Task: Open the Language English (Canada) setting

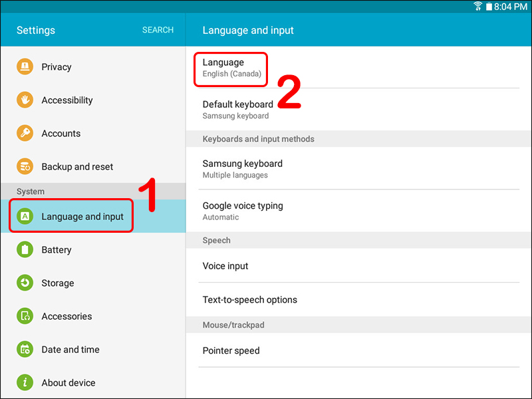Action: [359, 68]
